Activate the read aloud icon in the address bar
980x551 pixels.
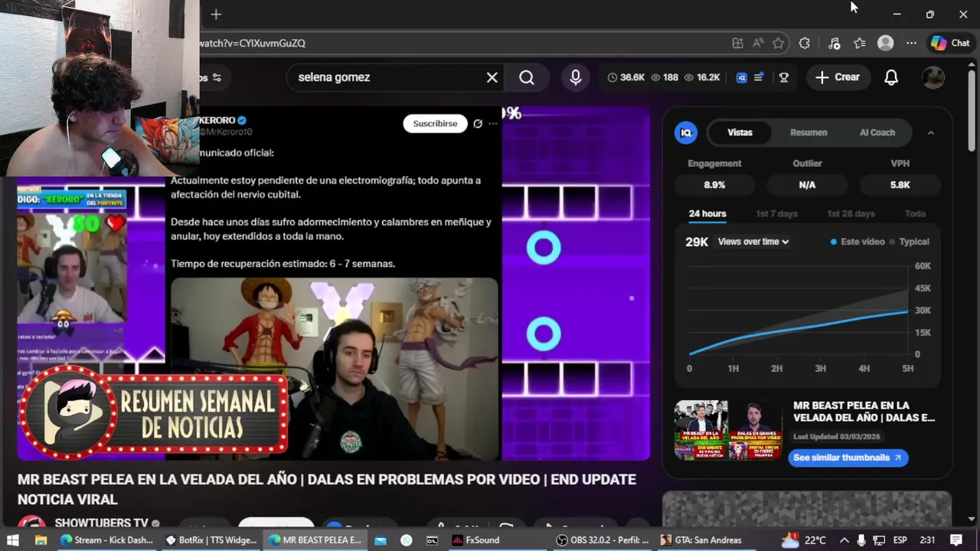point(758,43)
